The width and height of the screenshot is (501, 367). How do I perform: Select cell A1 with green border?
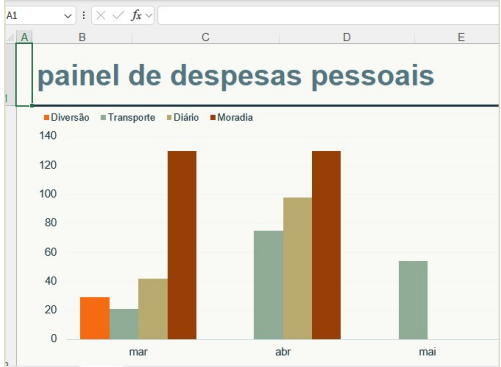tap(24, 75)
